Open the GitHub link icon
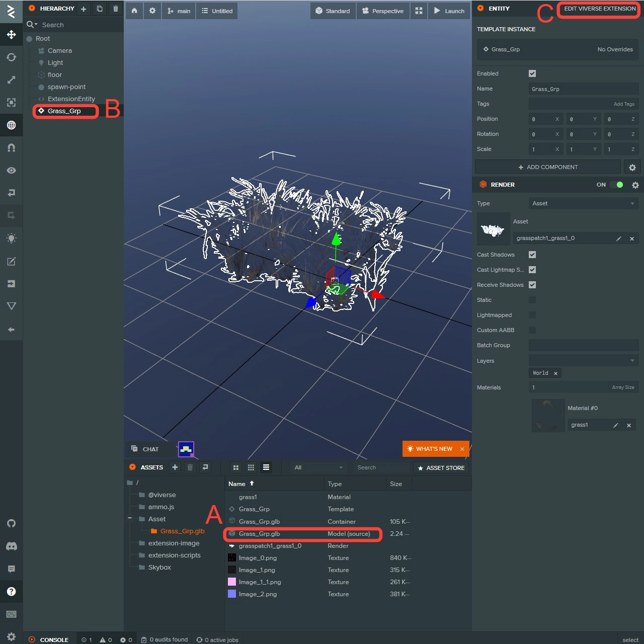The height and width of the screenshot is (644, 644). coord(11,524)
